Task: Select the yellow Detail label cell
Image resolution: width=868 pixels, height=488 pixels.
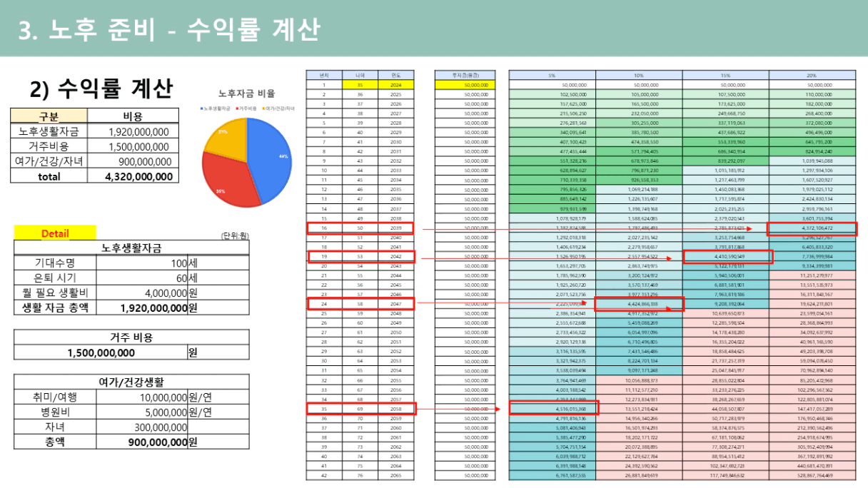Action: (55, 233)
